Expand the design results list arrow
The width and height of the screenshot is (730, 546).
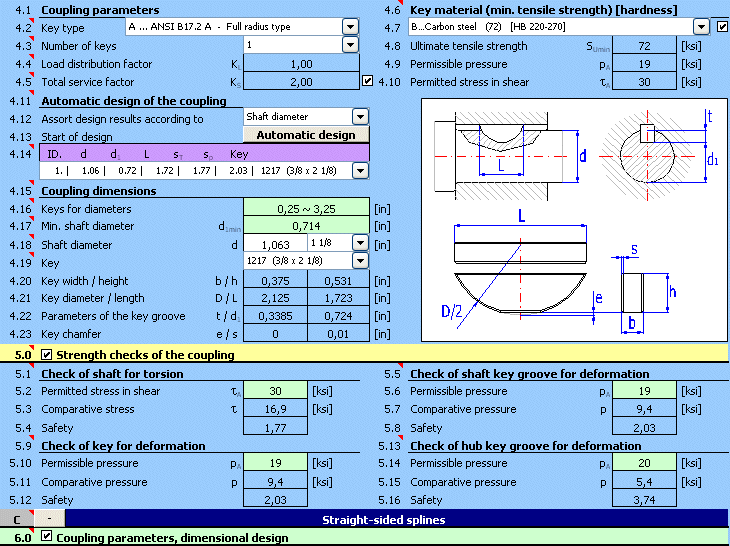point(360,171)
